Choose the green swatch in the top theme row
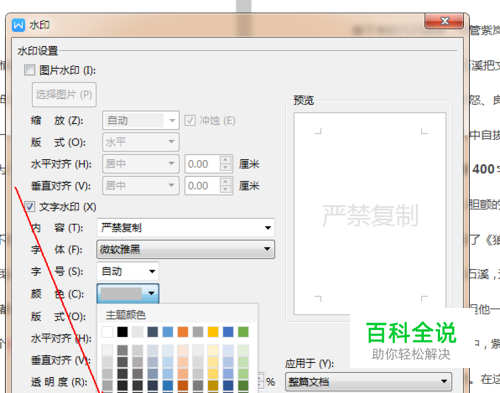 click(243, 332)
